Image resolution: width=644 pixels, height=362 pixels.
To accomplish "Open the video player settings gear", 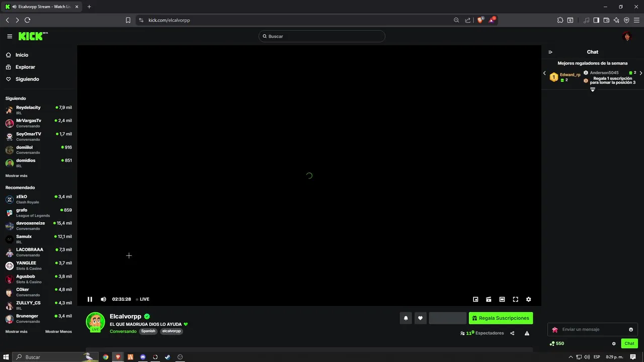I will (528, 299).
